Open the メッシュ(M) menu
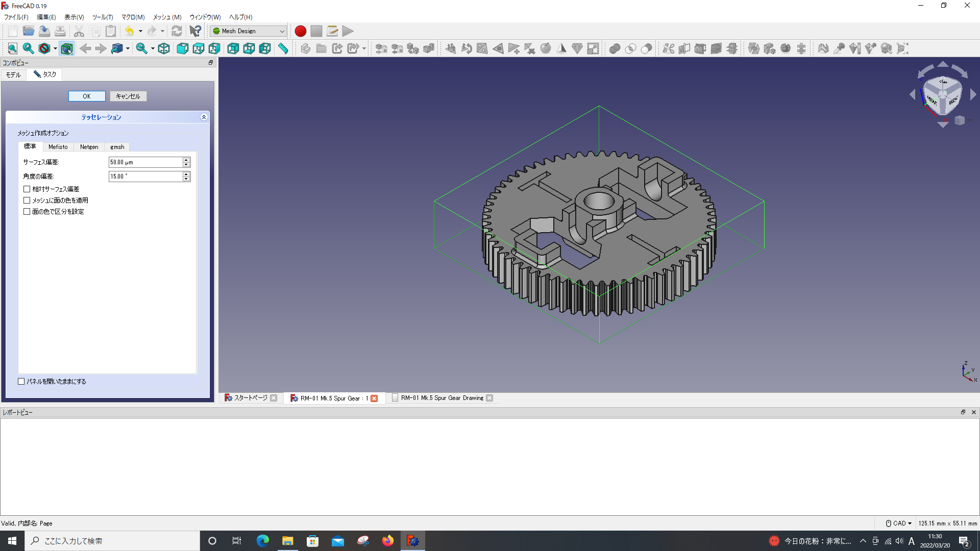This screenshot has width=980, height=551. point(167,17)
